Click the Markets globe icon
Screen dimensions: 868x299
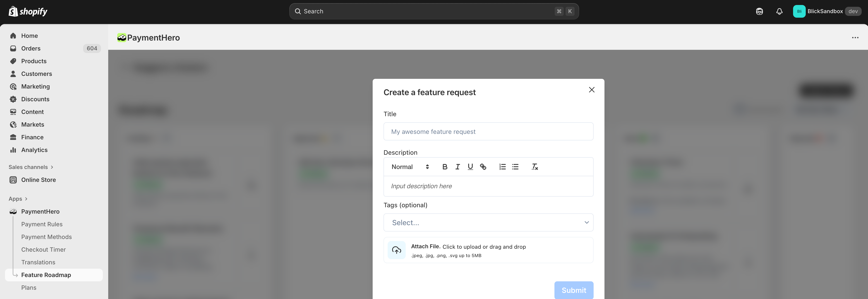13,125
